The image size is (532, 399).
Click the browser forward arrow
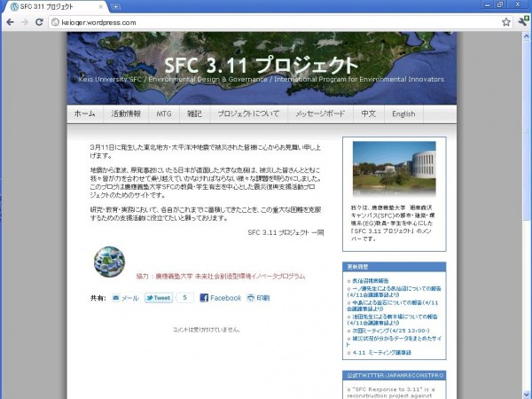25,22
